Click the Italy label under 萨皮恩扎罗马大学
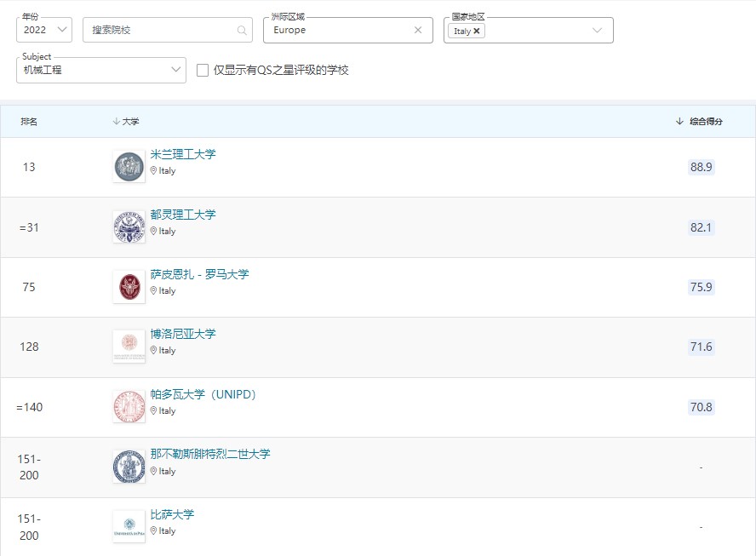The width and height of the screenshot is (756, 556). (168, 291)
